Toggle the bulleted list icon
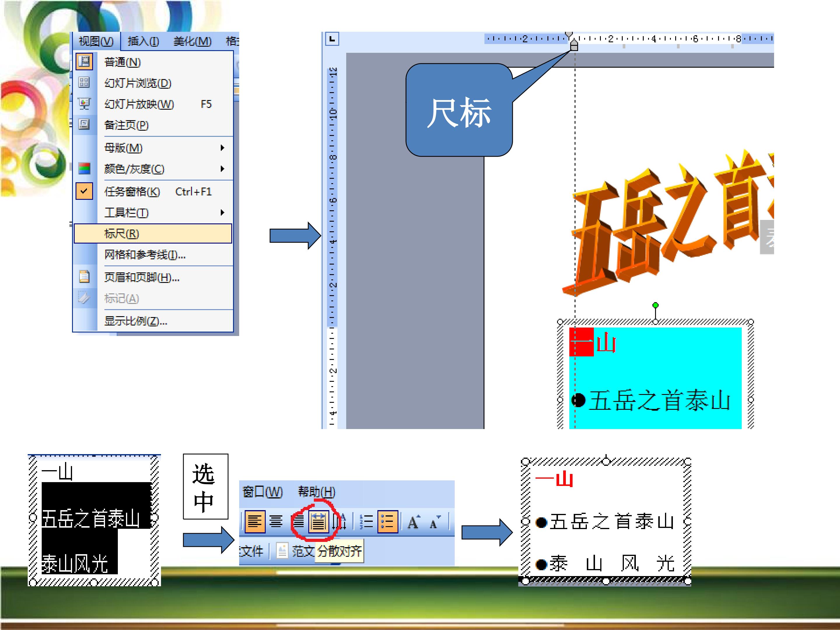Image resolution: width=840 pixels, height=630 pixels. 388,521
